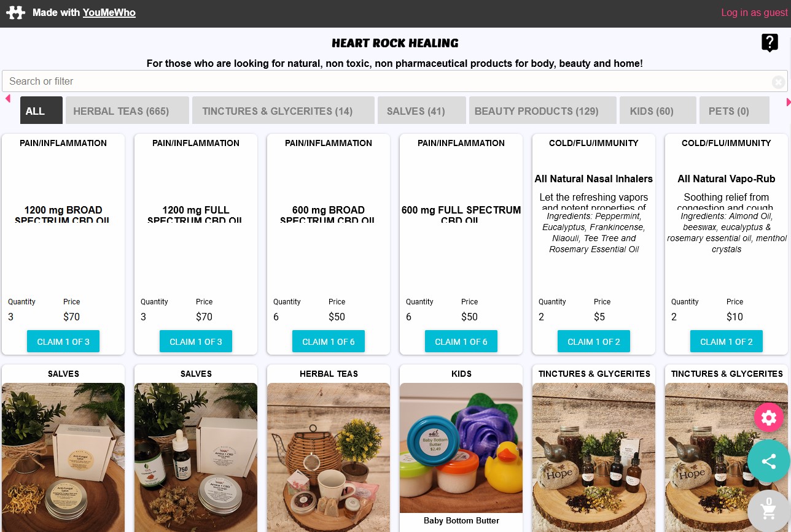Follow the YouMeWho link in the header

coord(109,12)
